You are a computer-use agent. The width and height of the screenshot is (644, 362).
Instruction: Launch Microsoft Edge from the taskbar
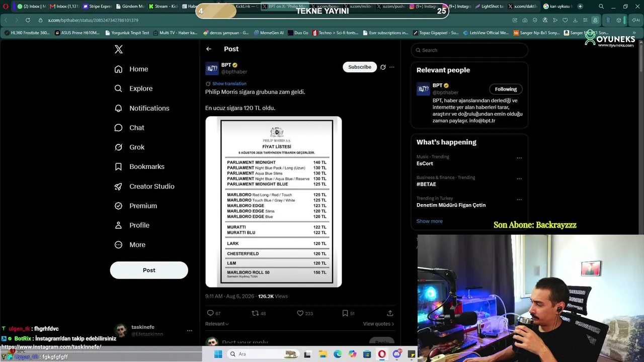tap(338, 354)
